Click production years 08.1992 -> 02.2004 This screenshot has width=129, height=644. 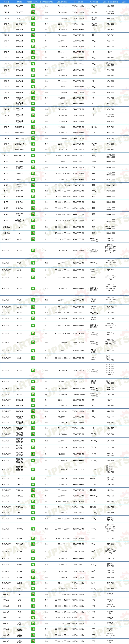coord(62,185)
